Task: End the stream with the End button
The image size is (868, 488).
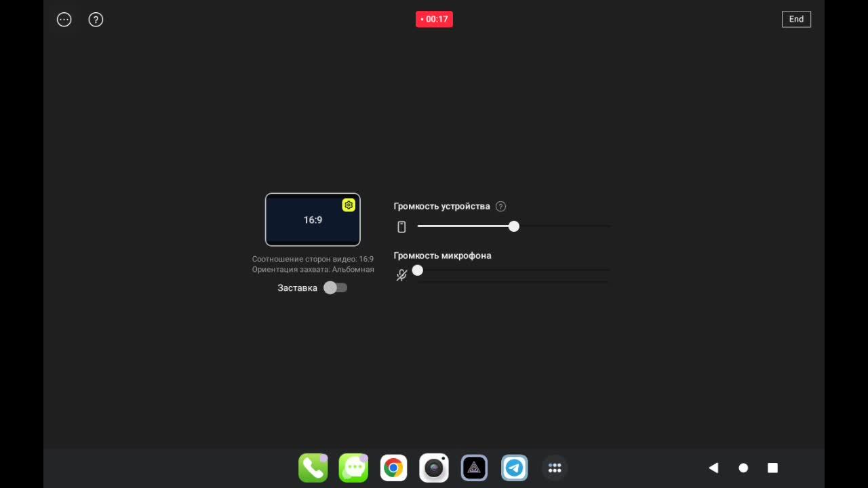Action: point(796,19)
